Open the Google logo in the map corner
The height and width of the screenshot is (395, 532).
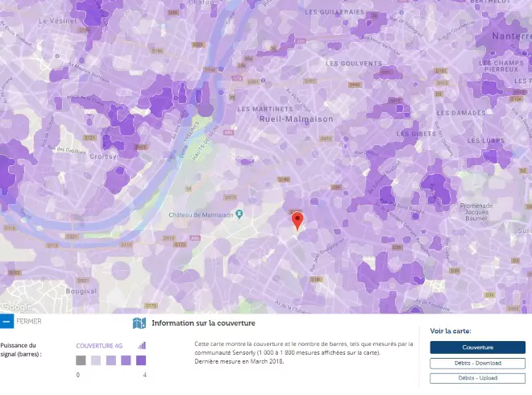pyautogui.click(x=15, y=306)
